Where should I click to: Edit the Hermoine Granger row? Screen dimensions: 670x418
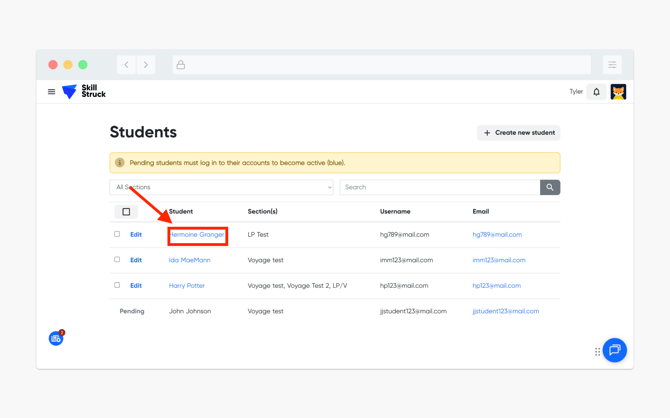(136, 235)
